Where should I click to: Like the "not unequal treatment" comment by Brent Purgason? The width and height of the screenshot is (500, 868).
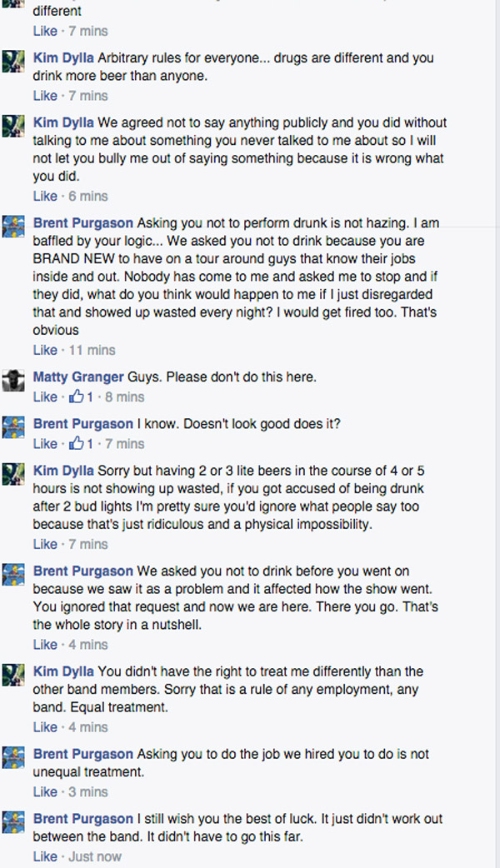click(45, 791)
